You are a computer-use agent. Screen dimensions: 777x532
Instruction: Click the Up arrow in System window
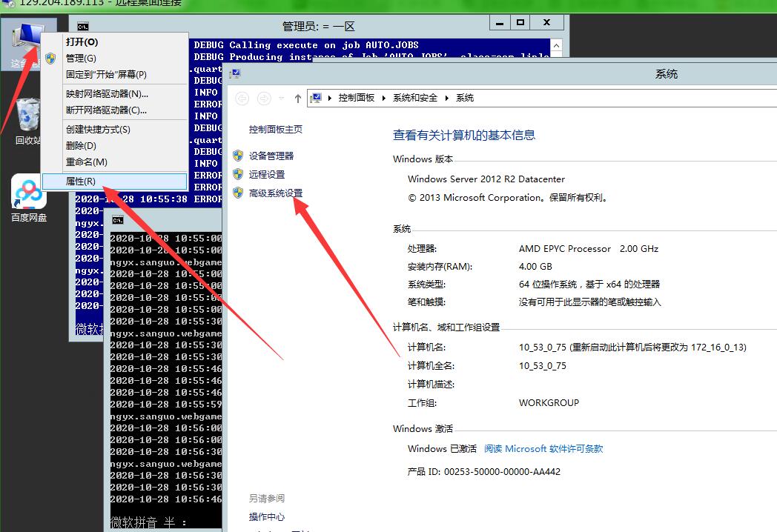(x=298, y=98)
